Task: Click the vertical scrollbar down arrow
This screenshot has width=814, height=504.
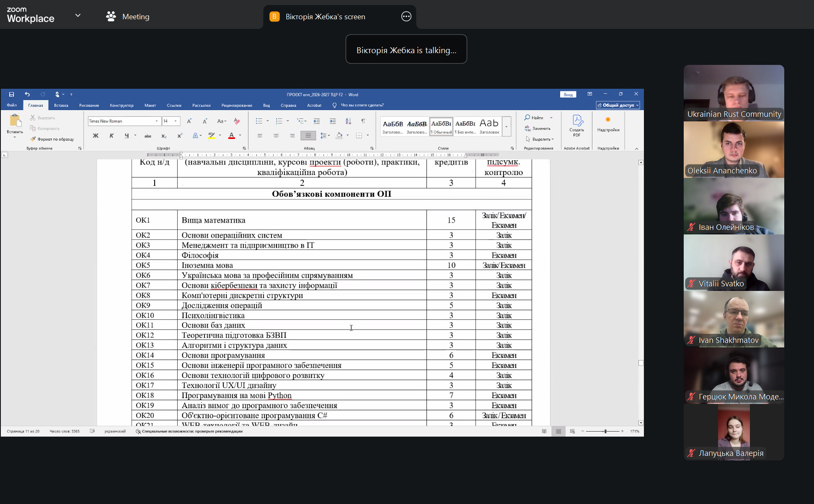Action: 641,423
